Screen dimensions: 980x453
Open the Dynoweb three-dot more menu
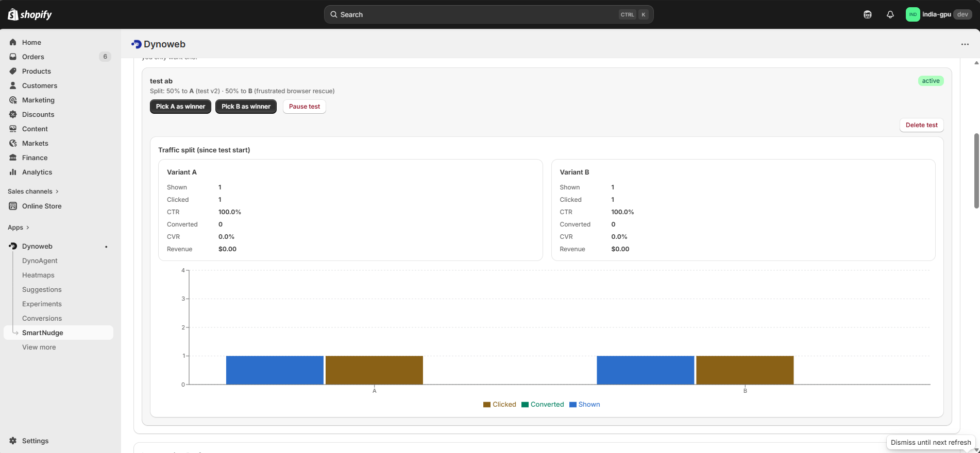965,44
